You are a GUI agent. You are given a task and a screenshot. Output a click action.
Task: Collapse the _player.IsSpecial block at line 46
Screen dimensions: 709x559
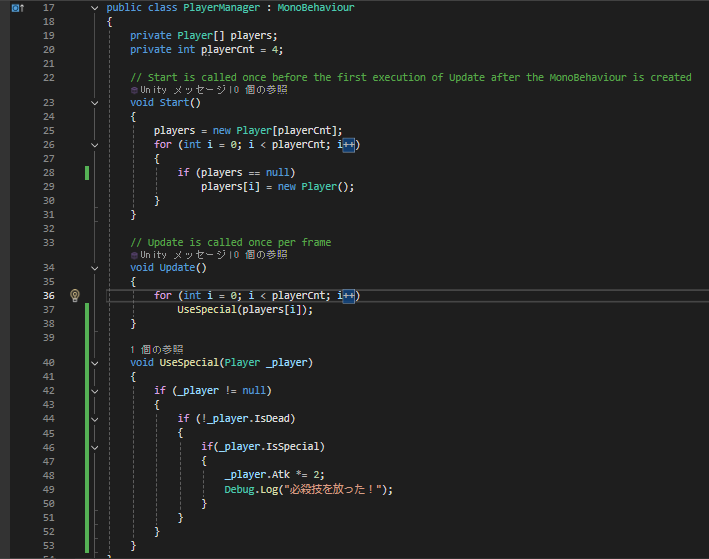point(95,447)
